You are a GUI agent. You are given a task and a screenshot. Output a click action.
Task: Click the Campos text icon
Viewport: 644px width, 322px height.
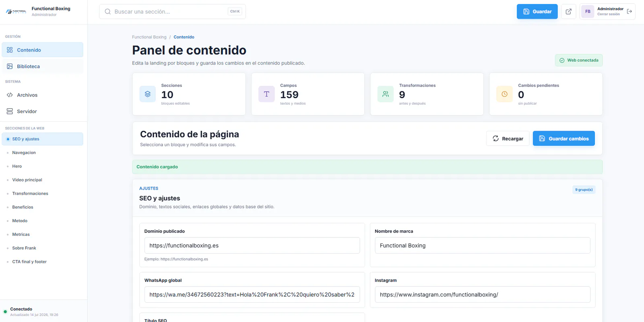tap(266, 94)
